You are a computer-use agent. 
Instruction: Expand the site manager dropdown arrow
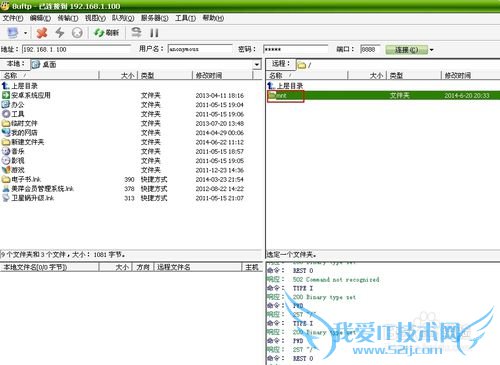[25, 33]
